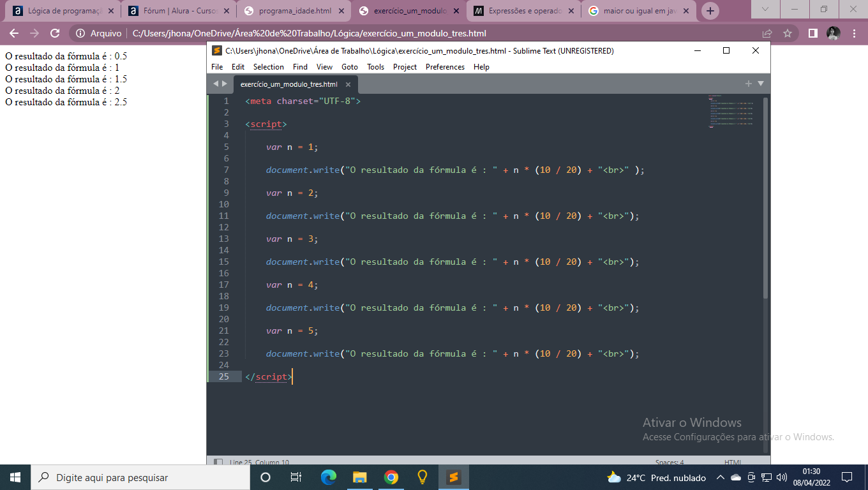
Task: Switch to 'Expressões e operadores' Chrome tab
Action: pos(523,11)
